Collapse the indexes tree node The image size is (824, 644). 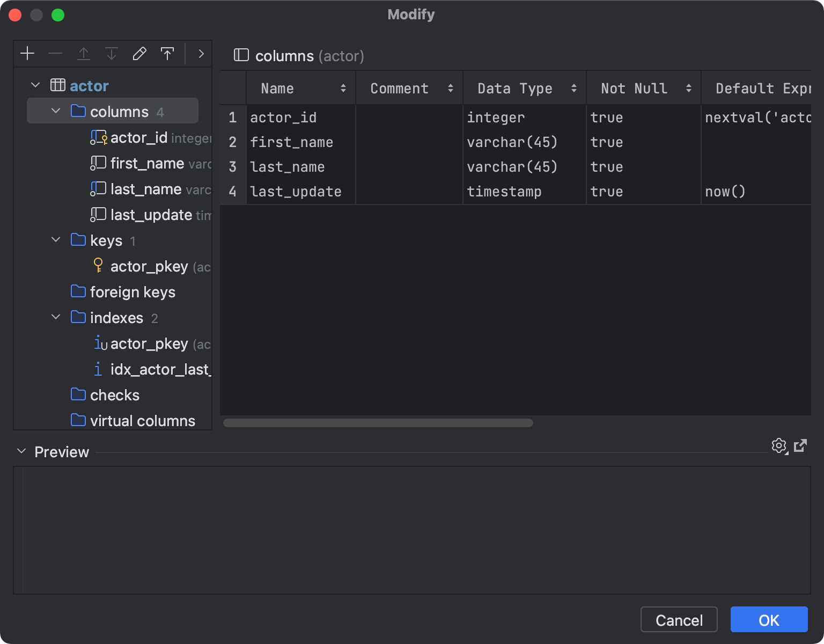click(56, 317)
